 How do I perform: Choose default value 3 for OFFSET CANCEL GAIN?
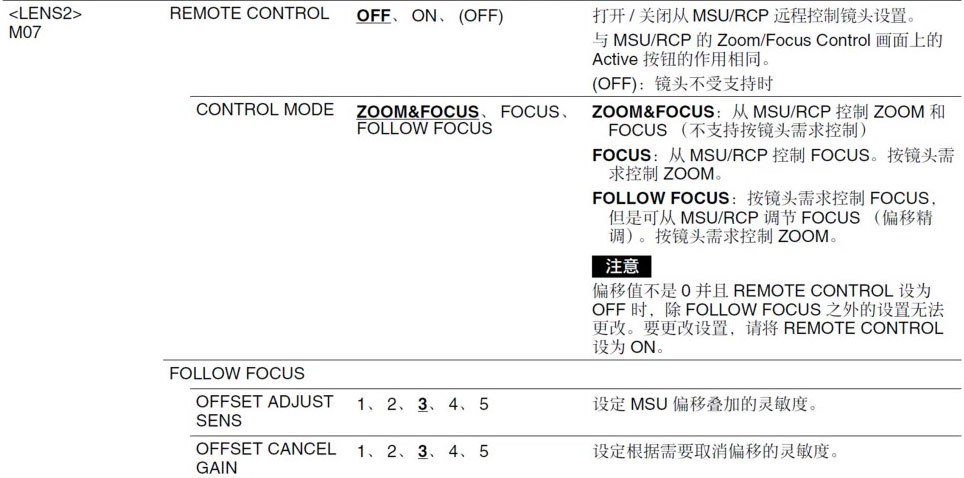(422, 452)
